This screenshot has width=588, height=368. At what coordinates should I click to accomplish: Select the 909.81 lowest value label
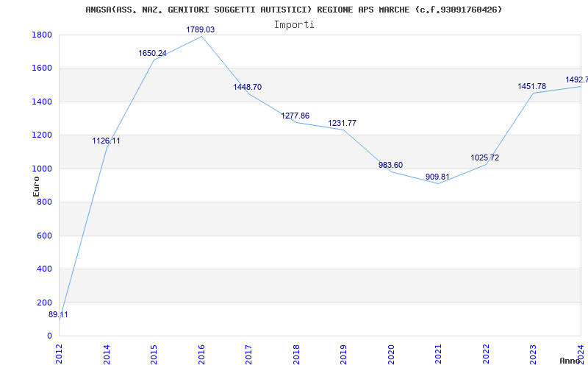437,177
